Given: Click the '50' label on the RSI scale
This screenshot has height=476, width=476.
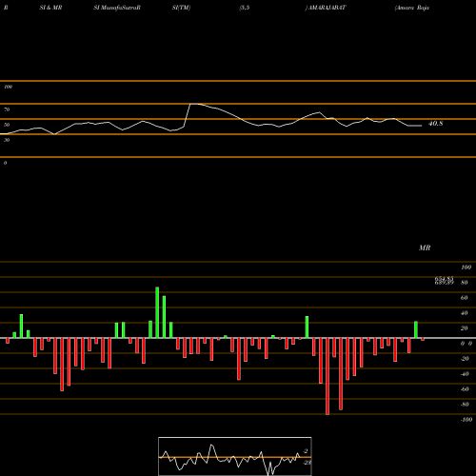Looking at the screenshot, I should coord(7,125).
